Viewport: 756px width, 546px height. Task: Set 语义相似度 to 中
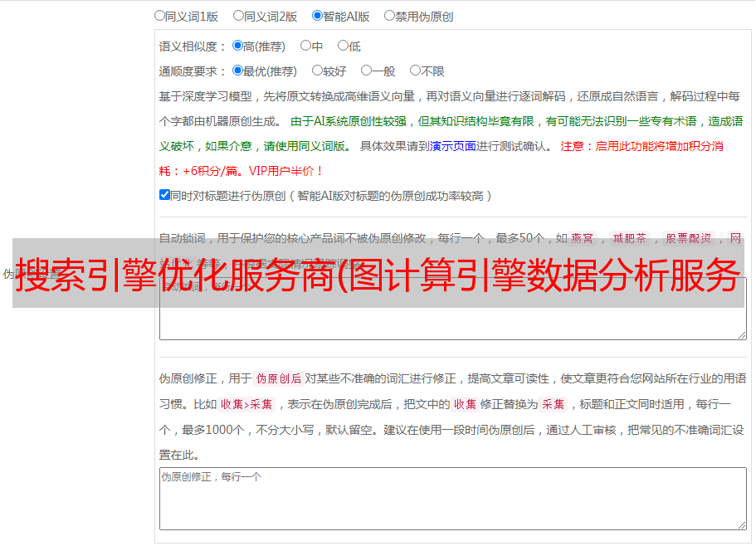[x=305, y=46]
